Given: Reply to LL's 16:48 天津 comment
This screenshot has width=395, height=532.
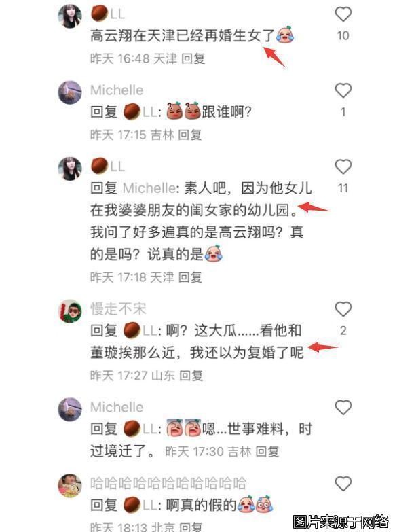Looking at the screenshot, I should coord(193,58).
